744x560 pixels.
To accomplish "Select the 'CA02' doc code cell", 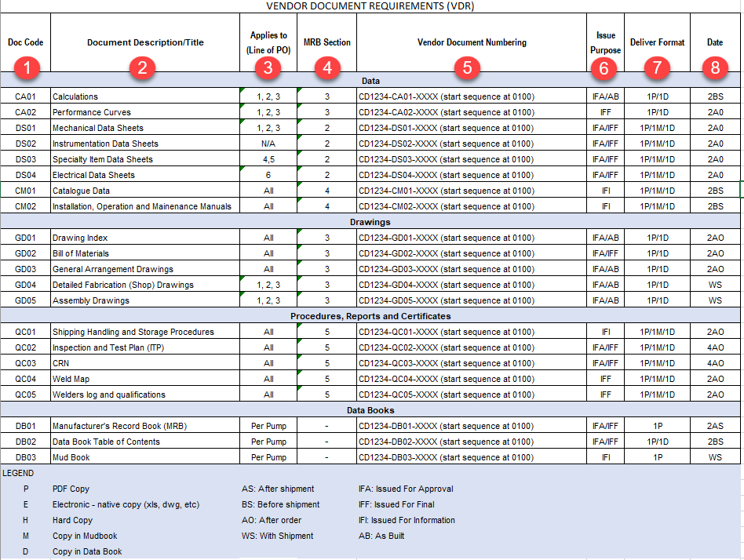I will 26,112.
